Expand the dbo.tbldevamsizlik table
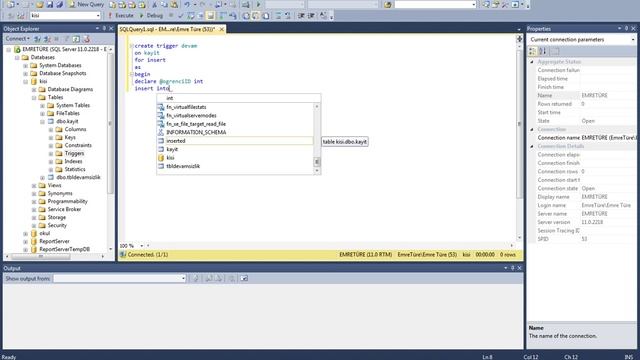The image size is (640, 360). coord(42,177)
